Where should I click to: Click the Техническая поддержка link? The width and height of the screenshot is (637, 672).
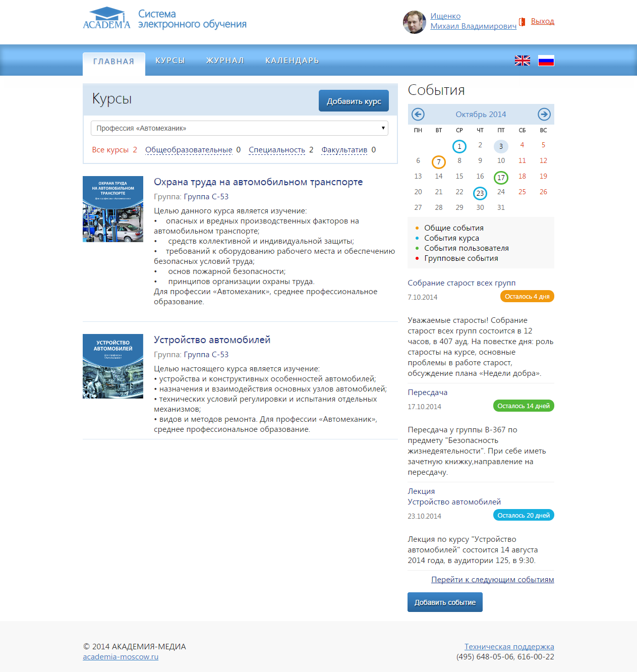coord(509,647)
